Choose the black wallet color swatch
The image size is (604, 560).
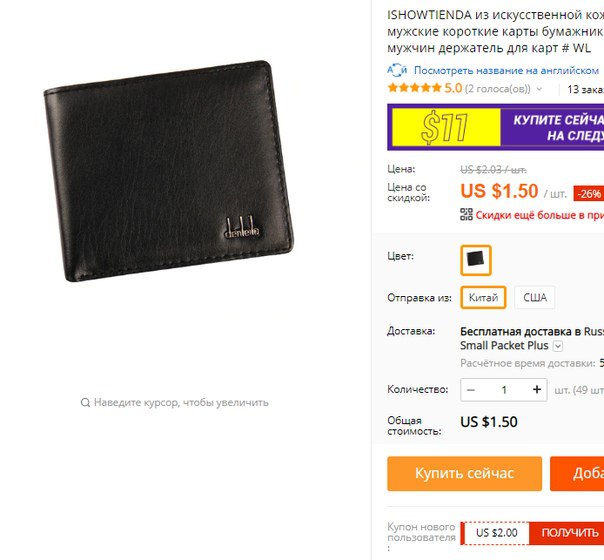(476, 260)
